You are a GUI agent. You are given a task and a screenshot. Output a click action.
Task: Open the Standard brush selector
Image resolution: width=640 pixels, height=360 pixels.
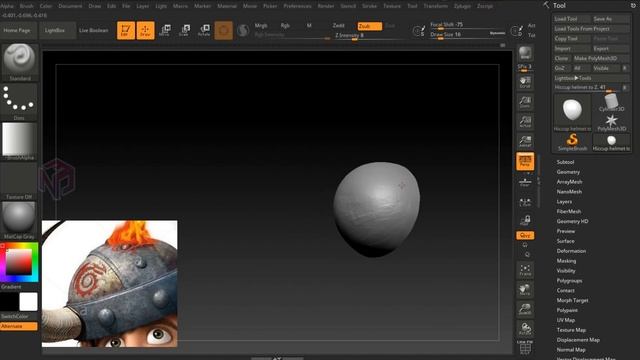click(x=19, y=62)
